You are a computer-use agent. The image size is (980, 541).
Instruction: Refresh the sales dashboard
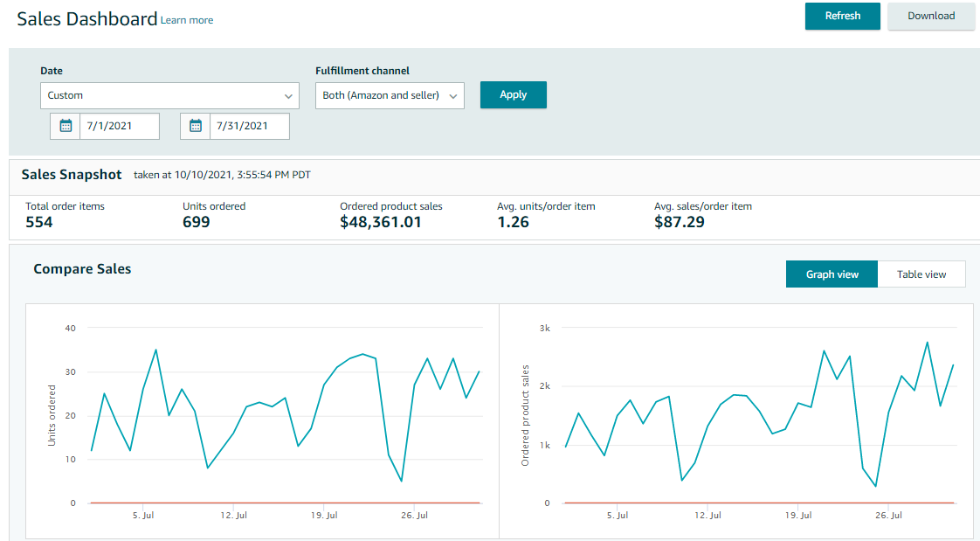pyautogui.click(x=842, y=16)
